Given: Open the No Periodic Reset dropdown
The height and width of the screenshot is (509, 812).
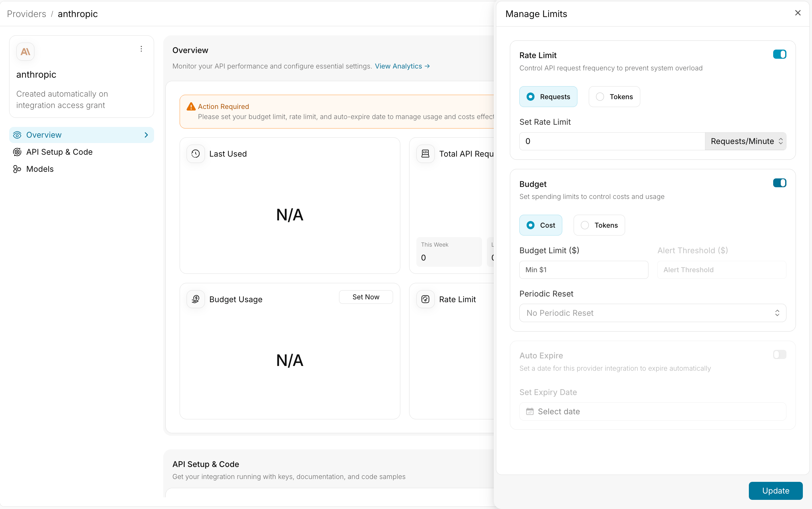Looking at the screenshot, I should [x=653, y=313].
